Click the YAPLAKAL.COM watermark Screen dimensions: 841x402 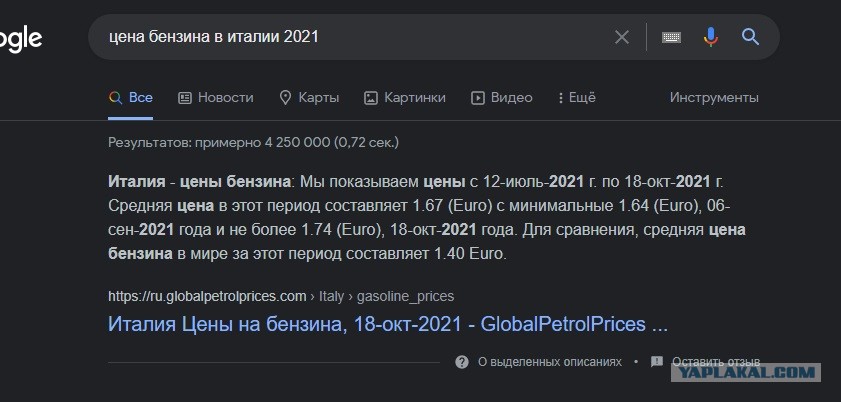tap(746, 373)
